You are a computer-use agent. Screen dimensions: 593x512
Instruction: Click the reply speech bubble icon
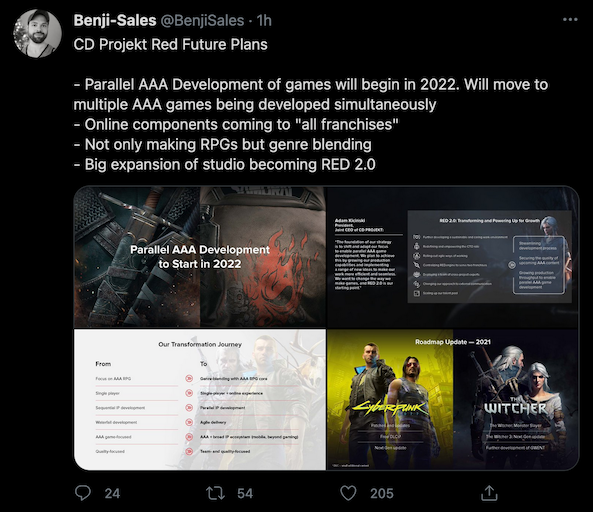82,493
